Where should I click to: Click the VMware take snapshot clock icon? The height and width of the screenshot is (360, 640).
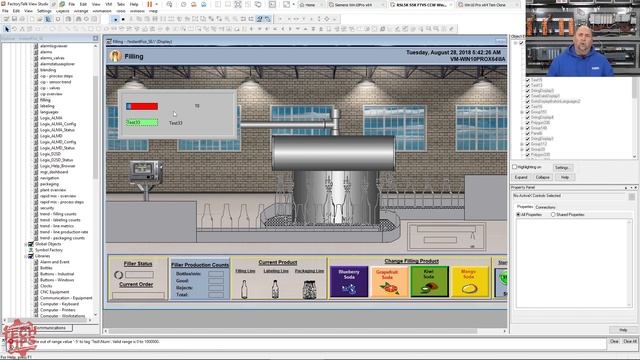click(x=183, y=4)
